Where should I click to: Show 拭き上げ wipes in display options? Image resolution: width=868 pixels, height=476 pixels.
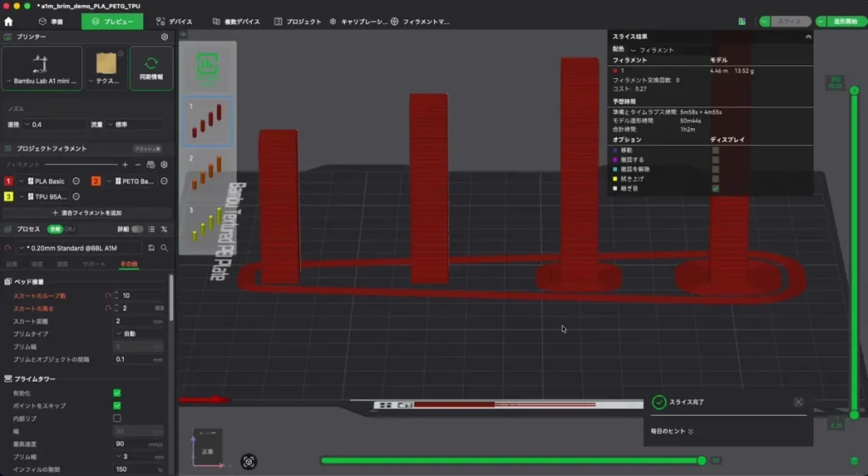coord(715,179)
